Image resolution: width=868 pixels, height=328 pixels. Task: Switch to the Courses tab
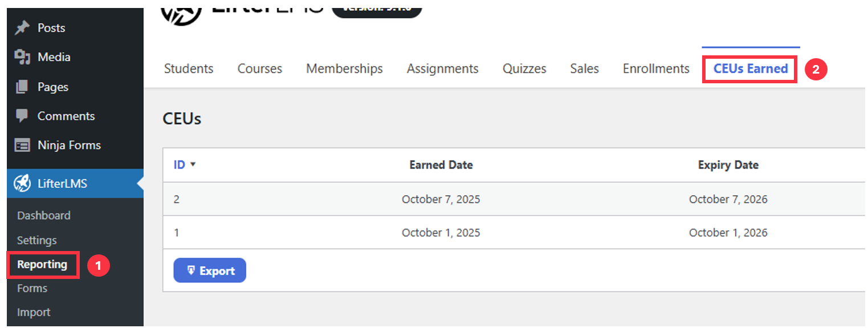click(x=260, y=68)
